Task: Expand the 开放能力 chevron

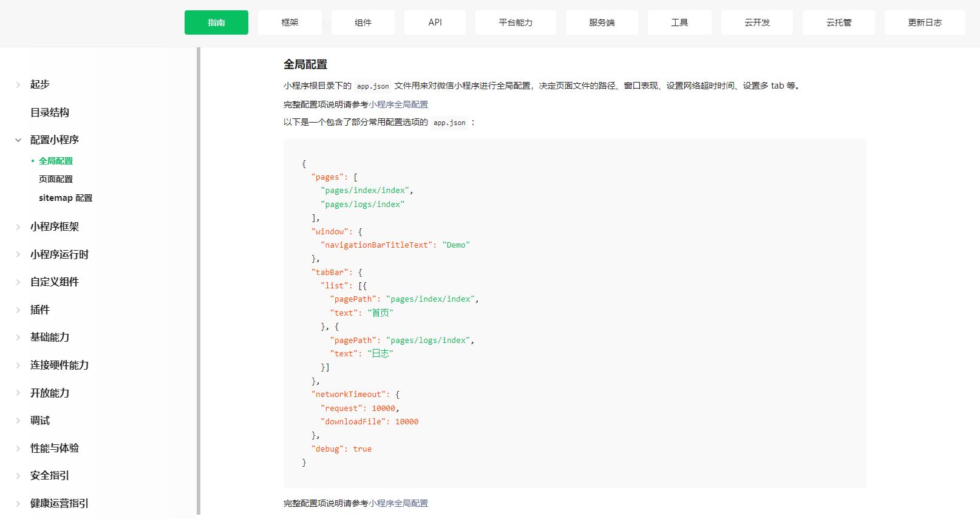Action: click(18, 393)
